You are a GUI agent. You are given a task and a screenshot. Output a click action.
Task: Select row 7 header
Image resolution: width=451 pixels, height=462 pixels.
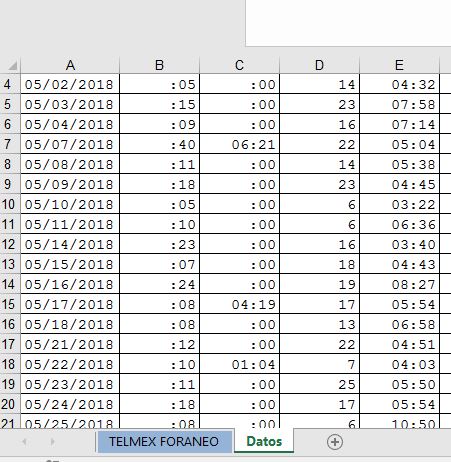10,144
